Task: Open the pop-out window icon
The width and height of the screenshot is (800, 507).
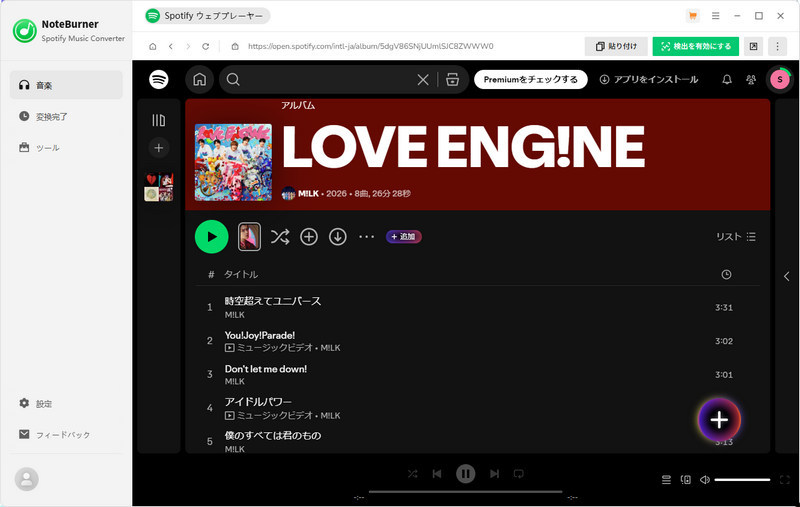Action: click(754, 46)
